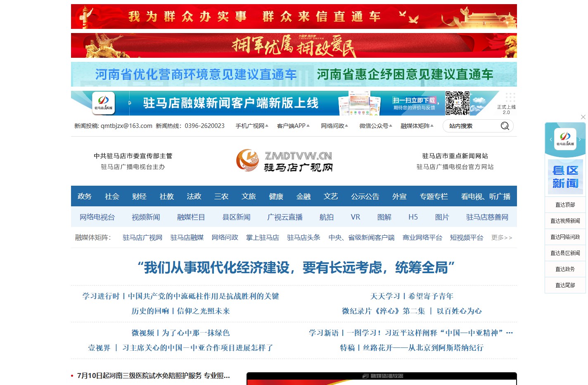Click 更多>> in media matrix row
This screenshot has height=385, width=588.
point(502,238)
